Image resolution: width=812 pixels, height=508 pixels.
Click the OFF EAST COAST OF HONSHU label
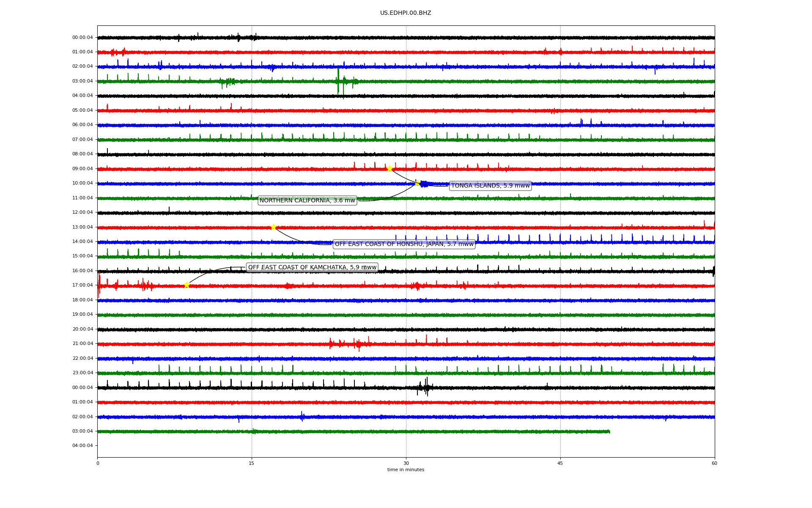click(404, 244)
